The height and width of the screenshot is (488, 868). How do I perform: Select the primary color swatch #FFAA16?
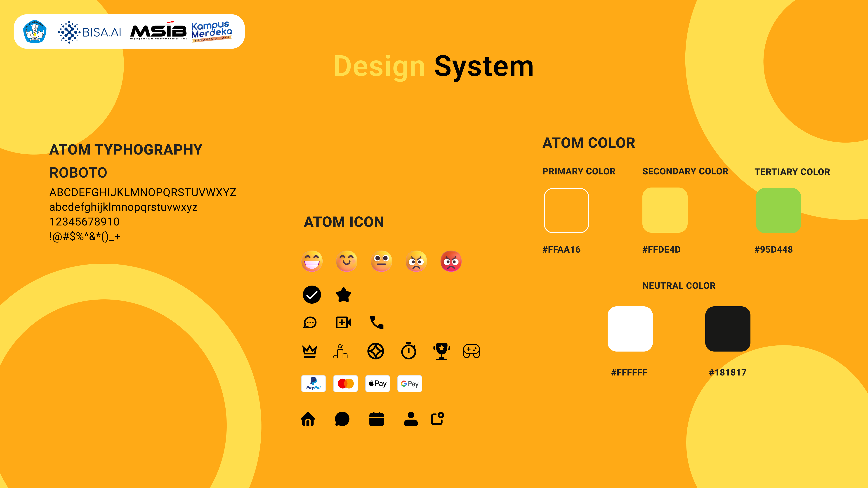(x=566, y=211)
